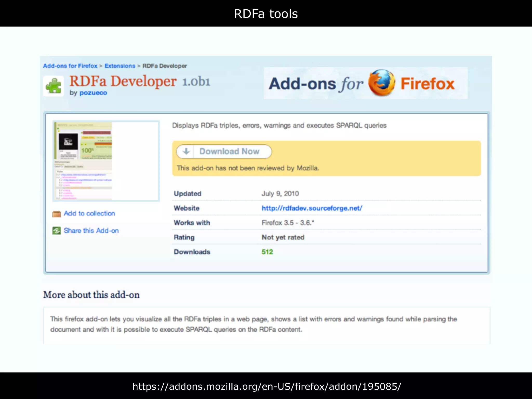Open the rdfadev.sourceforge.net website link
Viewport: 532px width, 399px height.
[x=312, y=208]
